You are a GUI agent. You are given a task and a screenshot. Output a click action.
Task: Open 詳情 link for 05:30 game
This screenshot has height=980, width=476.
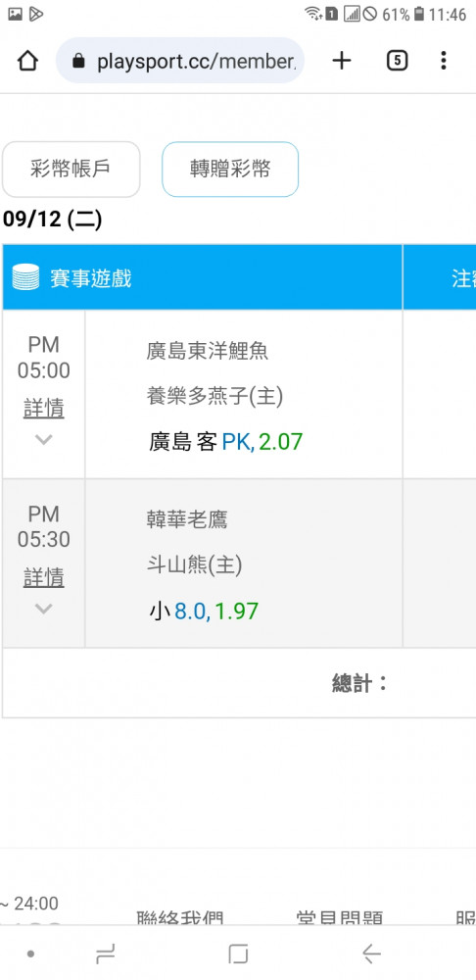click(44, 577)
